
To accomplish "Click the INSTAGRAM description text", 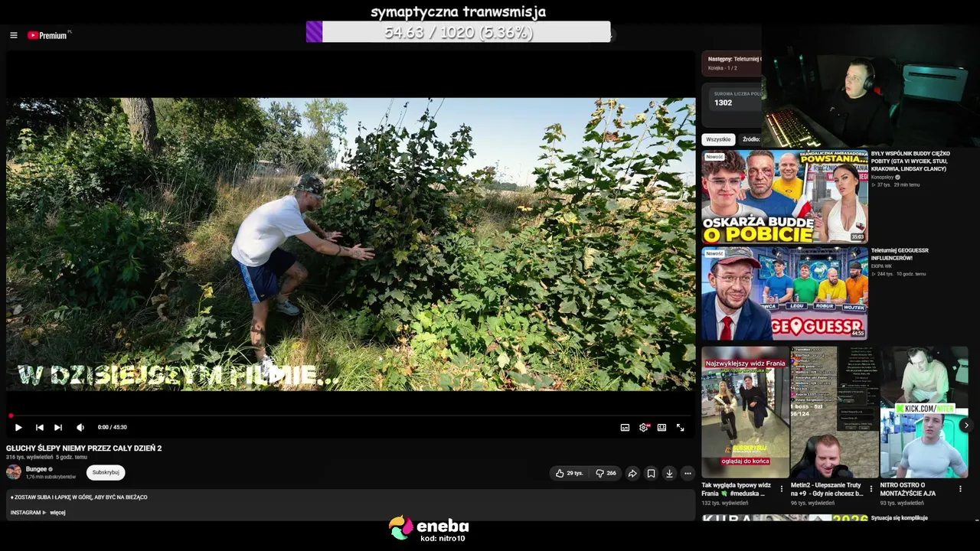I will (25, 513).
